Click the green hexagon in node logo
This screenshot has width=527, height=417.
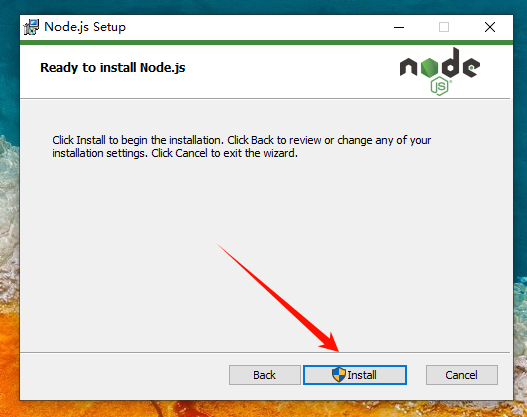click(429, 67)
